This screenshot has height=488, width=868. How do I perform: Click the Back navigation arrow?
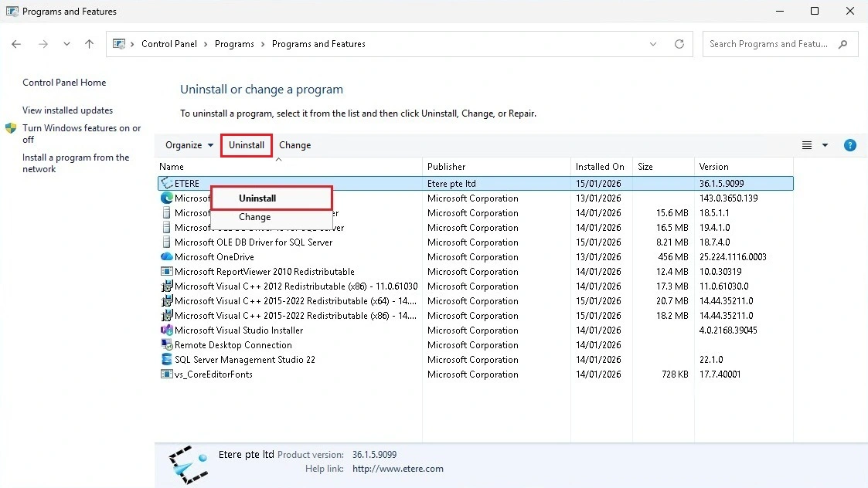[x=16, y=44]
